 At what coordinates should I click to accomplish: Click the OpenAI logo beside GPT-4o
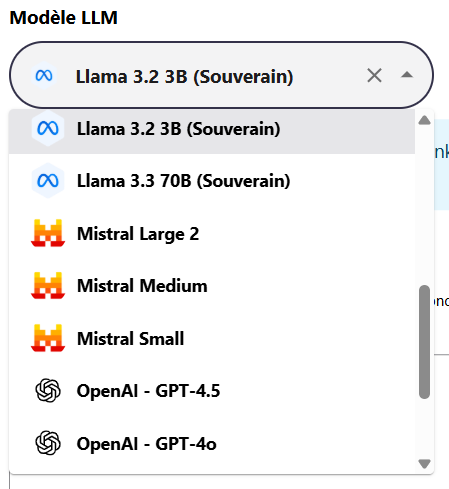coord(48,443)
